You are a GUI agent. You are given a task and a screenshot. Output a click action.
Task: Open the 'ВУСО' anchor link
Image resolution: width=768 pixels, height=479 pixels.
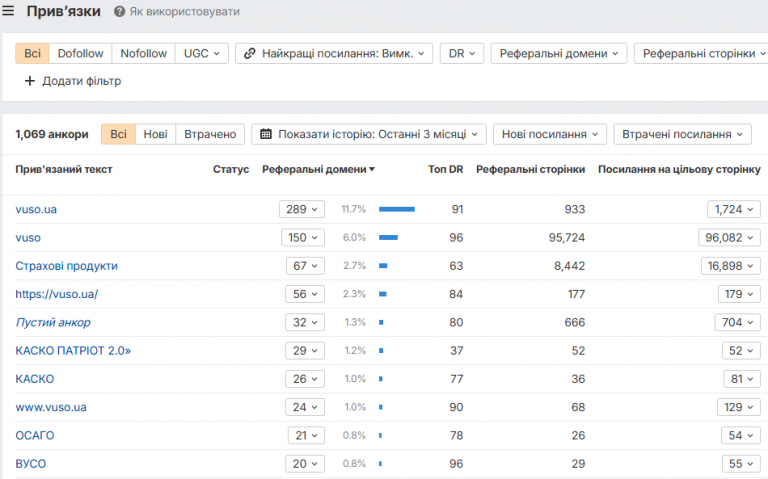click(30, 464)
